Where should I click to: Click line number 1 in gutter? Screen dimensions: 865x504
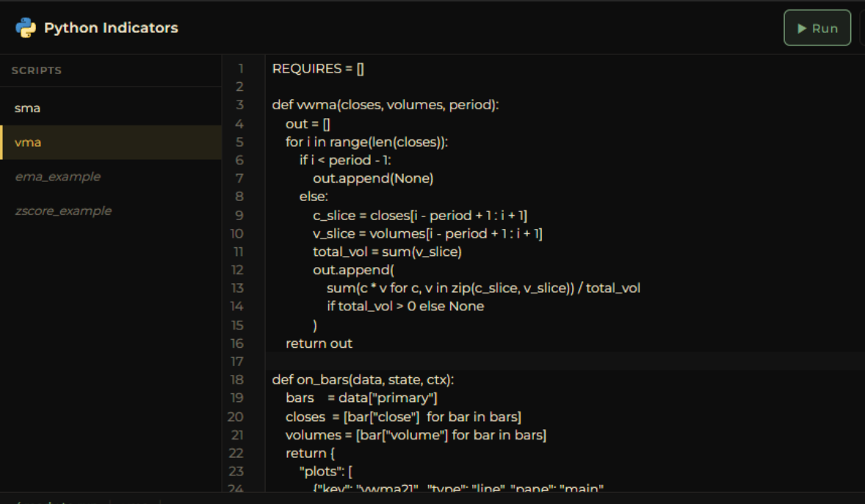tap(241, 68)
